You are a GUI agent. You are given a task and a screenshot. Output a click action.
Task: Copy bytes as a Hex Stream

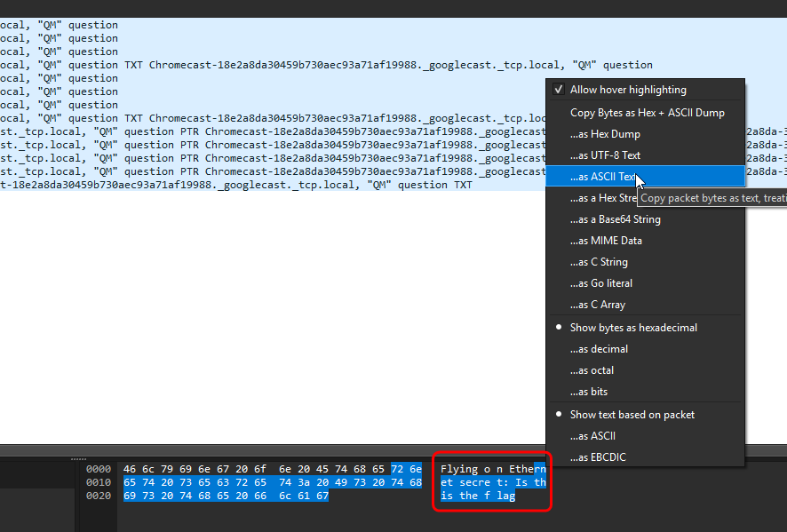(603, 198)
